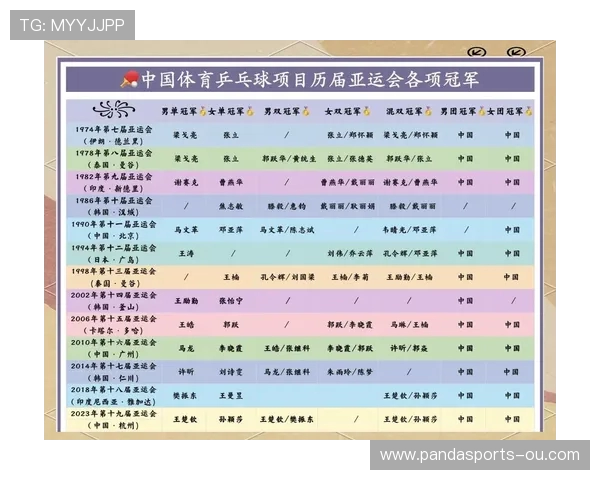600x480 pixels.
Task: Click the medal icon beside 女单冠军
Action: [x=250, y=110]
